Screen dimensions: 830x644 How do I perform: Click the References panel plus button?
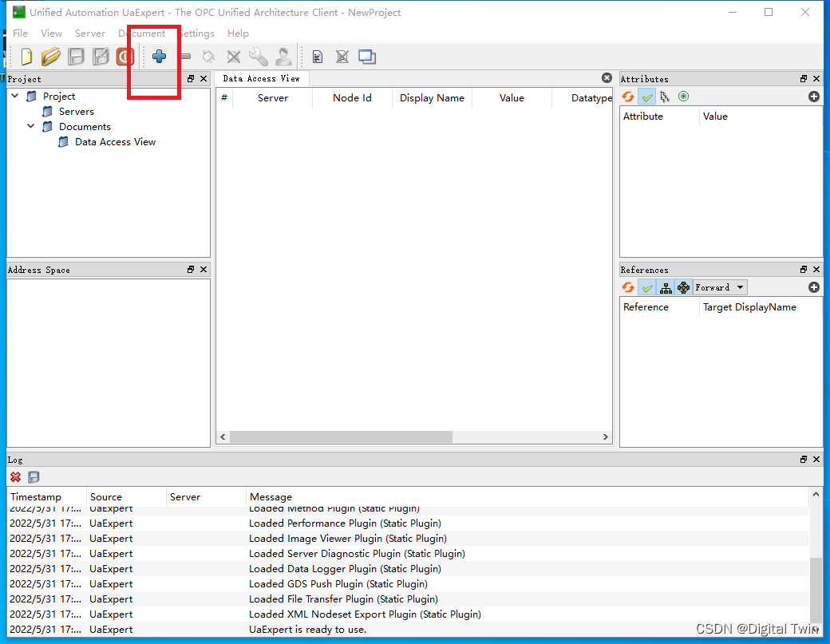pos(814,287)
